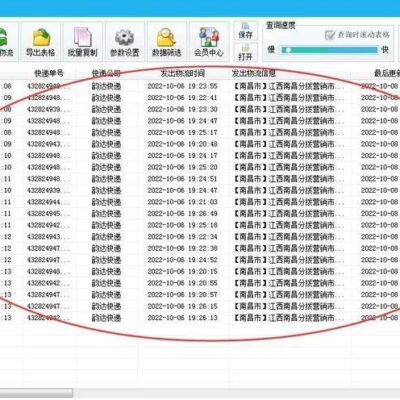This screenshot has width=400, height=400.
Task: Click the 导出表格 export table icon
Action: pyautogui.click(x=41, y=42)
